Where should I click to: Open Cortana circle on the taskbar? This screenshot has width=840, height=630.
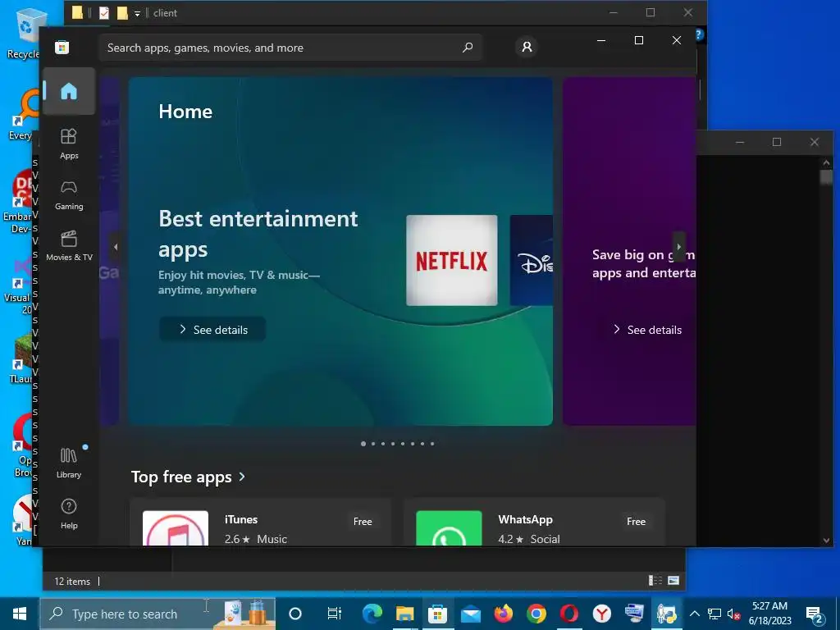tap(295, 614)
